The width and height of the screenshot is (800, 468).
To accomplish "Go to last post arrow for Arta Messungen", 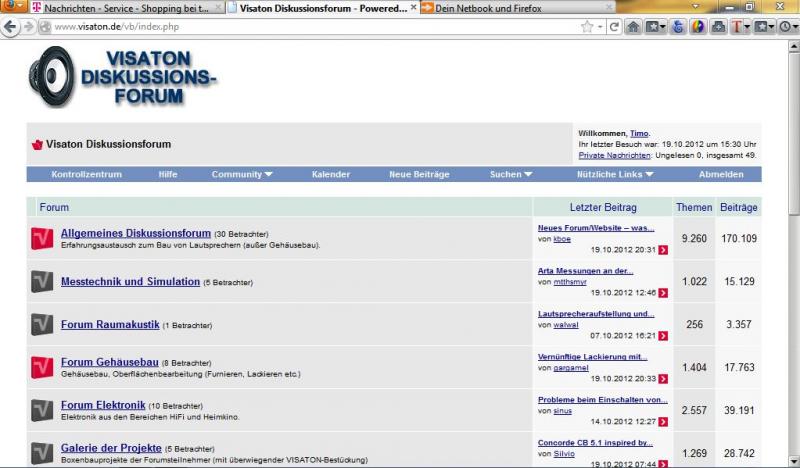I will tap(663, 292).
